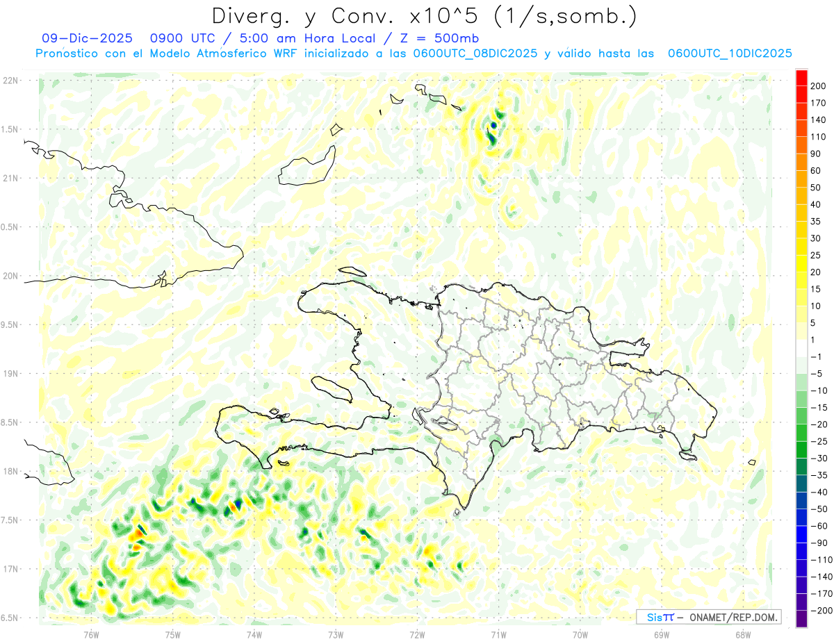Screen dimensions: 834x644
Task: Click the 20N latitude label
Action: point(10,276)
